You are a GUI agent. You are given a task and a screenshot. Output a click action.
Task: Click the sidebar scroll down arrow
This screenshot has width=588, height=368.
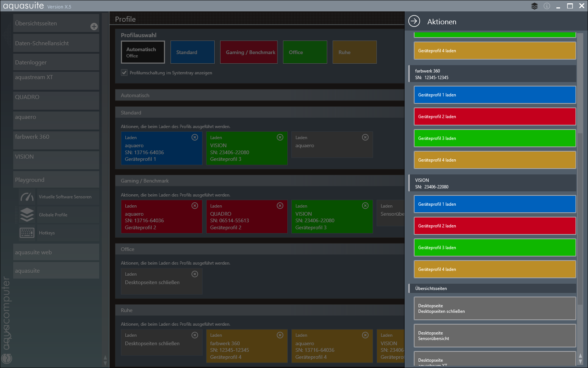[105, 363]
